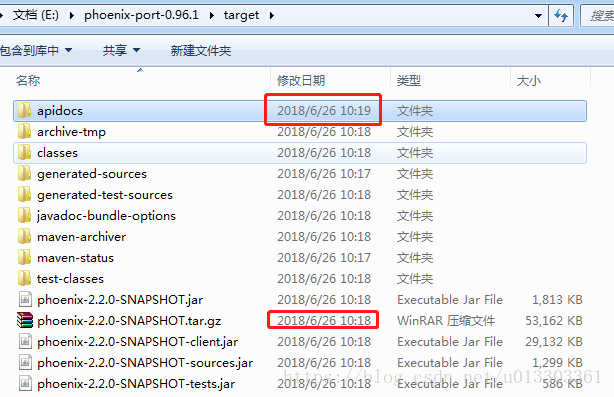Click into the search box
Viewport: 614px width, 397px height.
coord(598,16)
